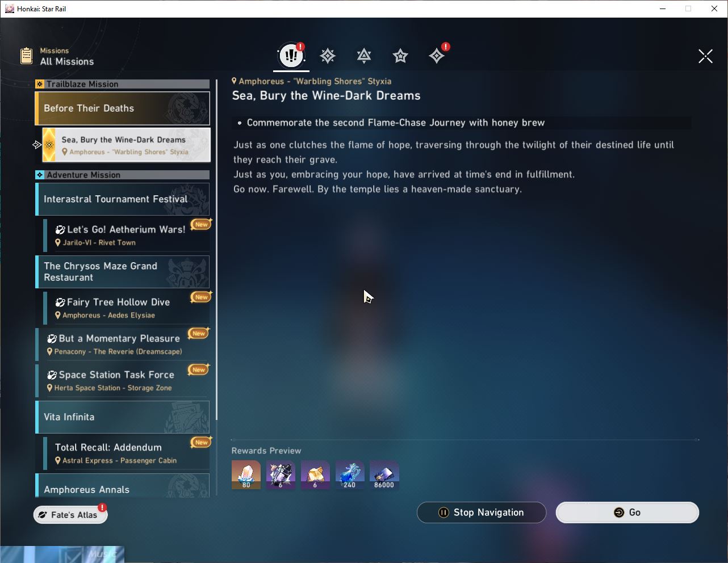The width and height of the screenshot is (728, 563).
Task: Click the Missions clipboard icon
Action: coord(27,56)
